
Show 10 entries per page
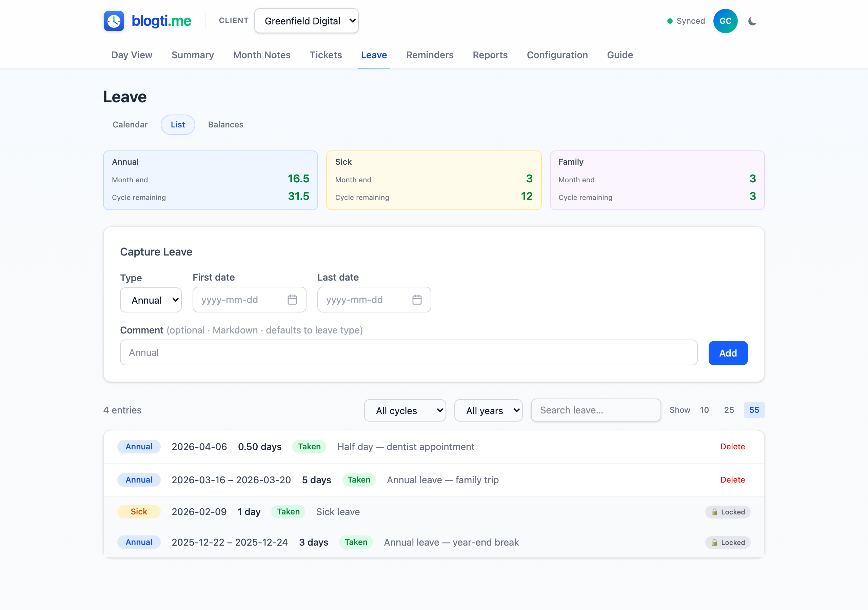pyautogui.click(x=704, y=410)
